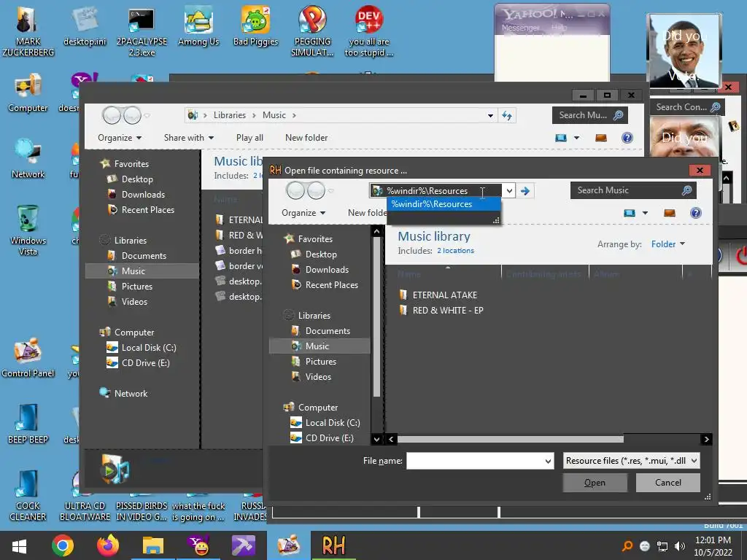Open the view options dropdown arrow in dialog
This screenshot has height=560, width=747.
point(645,213)
